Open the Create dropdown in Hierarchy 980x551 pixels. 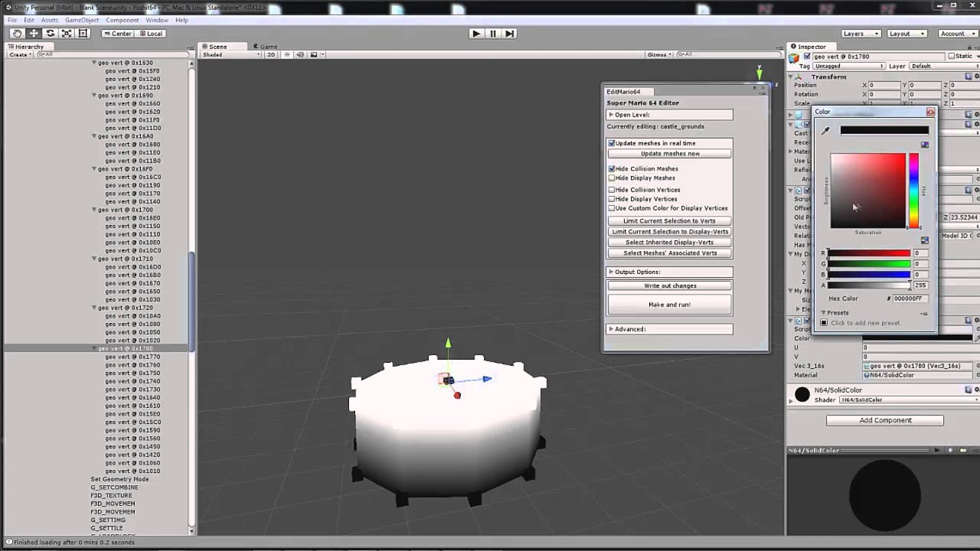20,54
